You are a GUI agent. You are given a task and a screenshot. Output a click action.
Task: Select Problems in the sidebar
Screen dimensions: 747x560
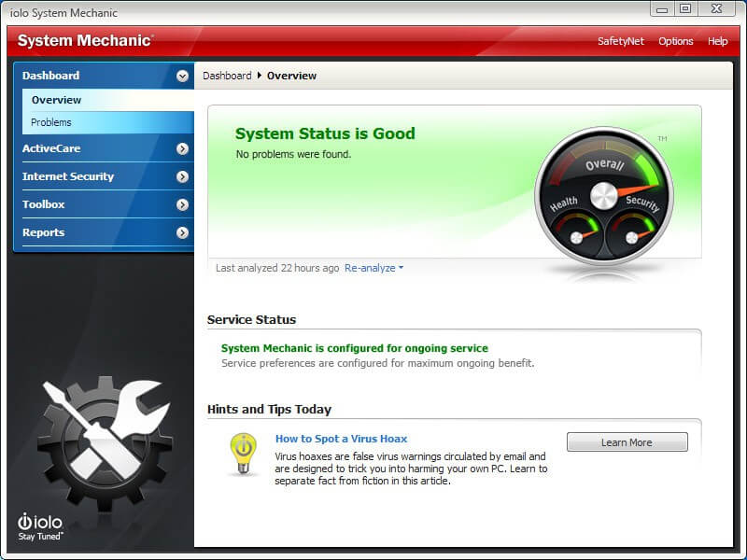pyautogui.click(x=51, y=122)
